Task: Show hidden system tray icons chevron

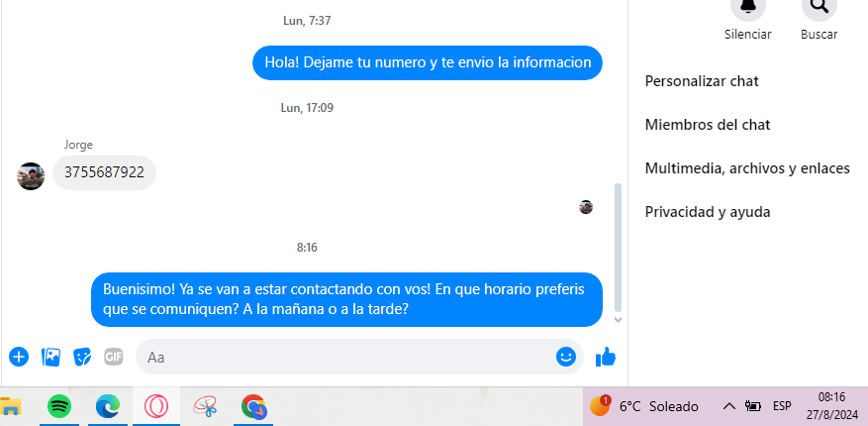Action: pyautogui.click(x=729, y=406)
